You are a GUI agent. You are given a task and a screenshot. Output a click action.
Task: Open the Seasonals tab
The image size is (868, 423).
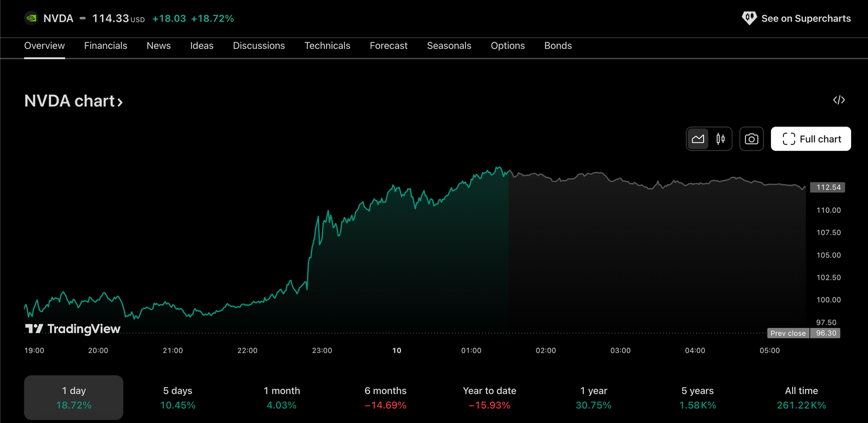(x=449, y=46)
